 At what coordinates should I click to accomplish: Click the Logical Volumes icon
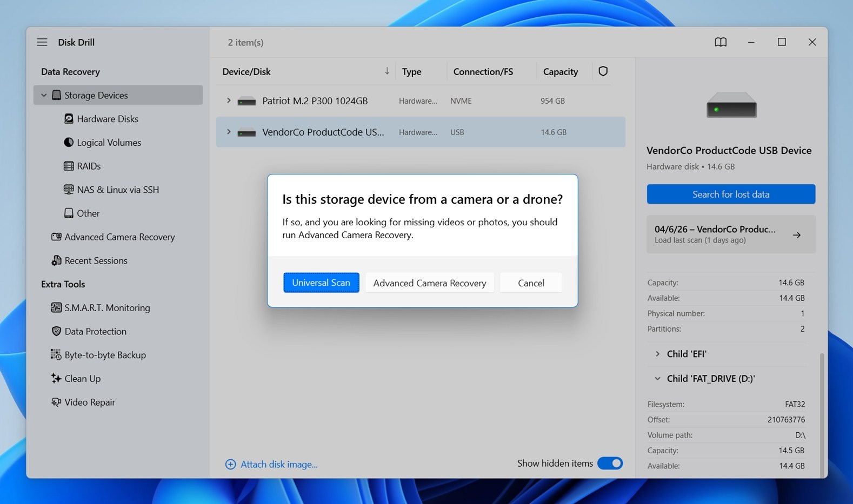tap(69, 143)
